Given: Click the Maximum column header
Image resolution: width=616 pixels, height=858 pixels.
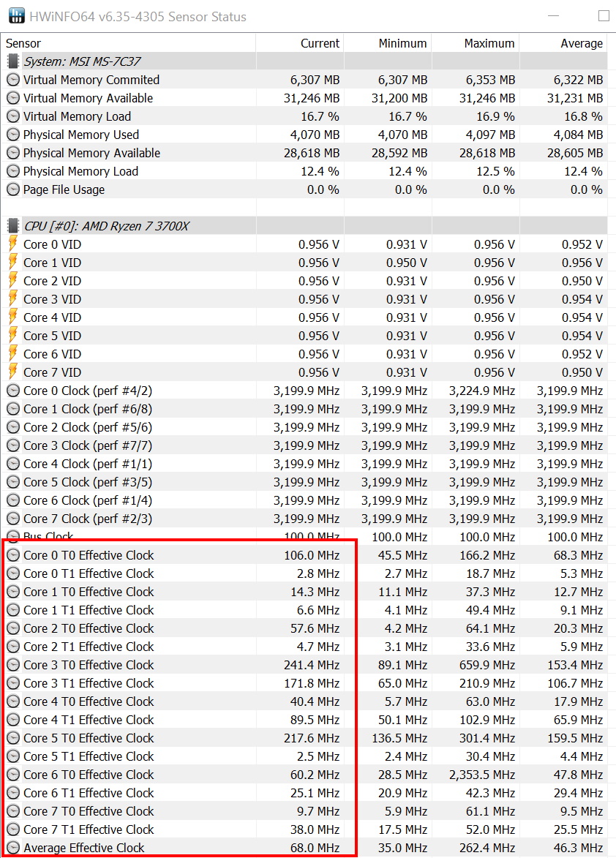Looking at the screenshot, I should pos(476,43).
